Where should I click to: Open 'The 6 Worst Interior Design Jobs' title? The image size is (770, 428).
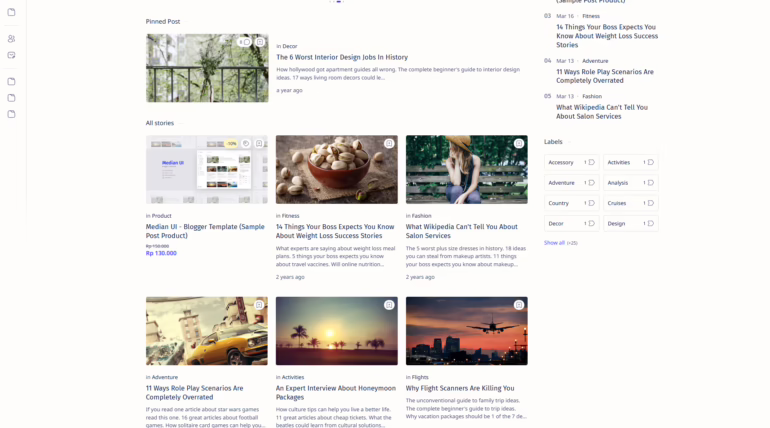(x=342, y=57)
